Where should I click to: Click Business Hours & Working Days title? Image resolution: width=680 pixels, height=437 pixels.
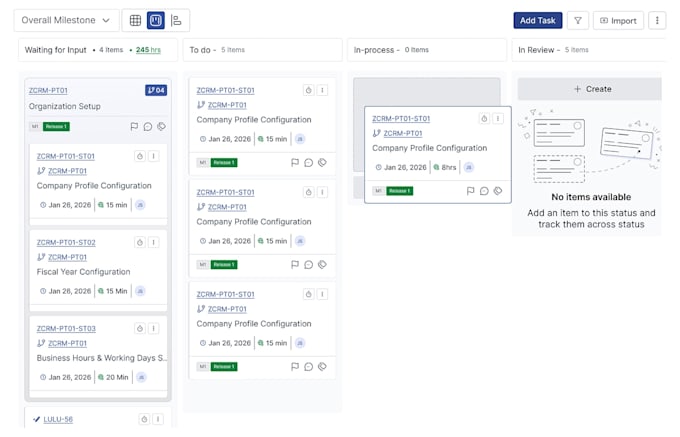pyautogui.click(x=101, y=358)
